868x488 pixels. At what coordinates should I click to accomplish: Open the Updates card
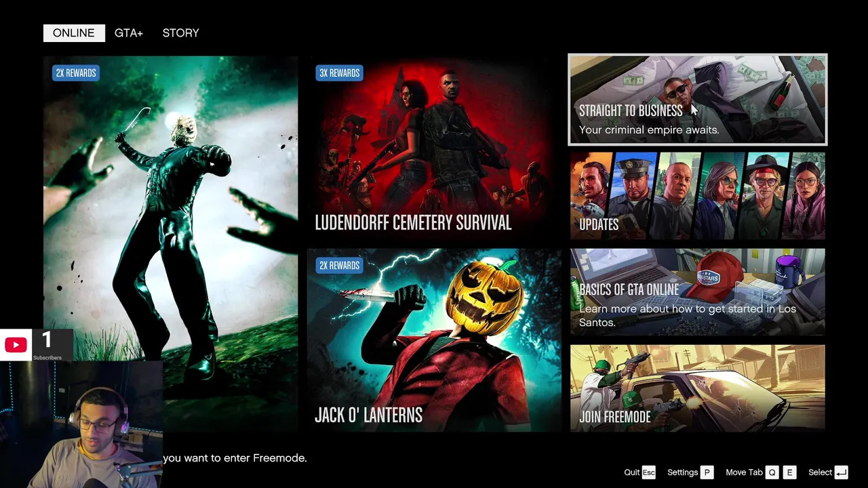697,196
